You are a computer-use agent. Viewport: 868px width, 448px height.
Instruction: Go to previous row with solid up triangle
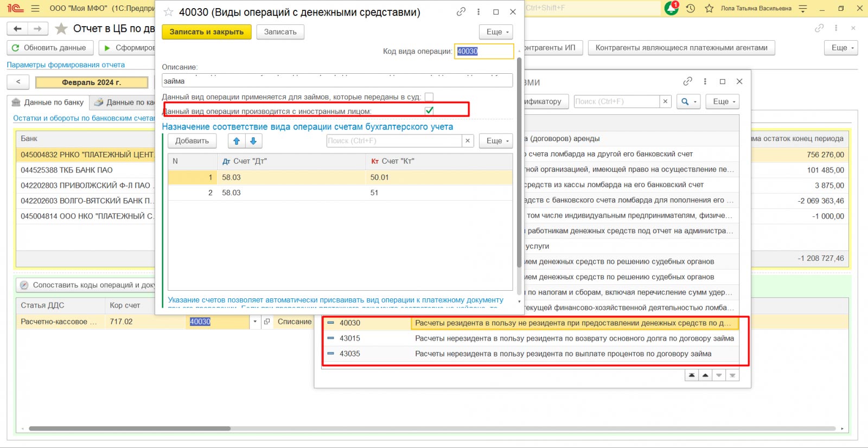tap(705, 375)
